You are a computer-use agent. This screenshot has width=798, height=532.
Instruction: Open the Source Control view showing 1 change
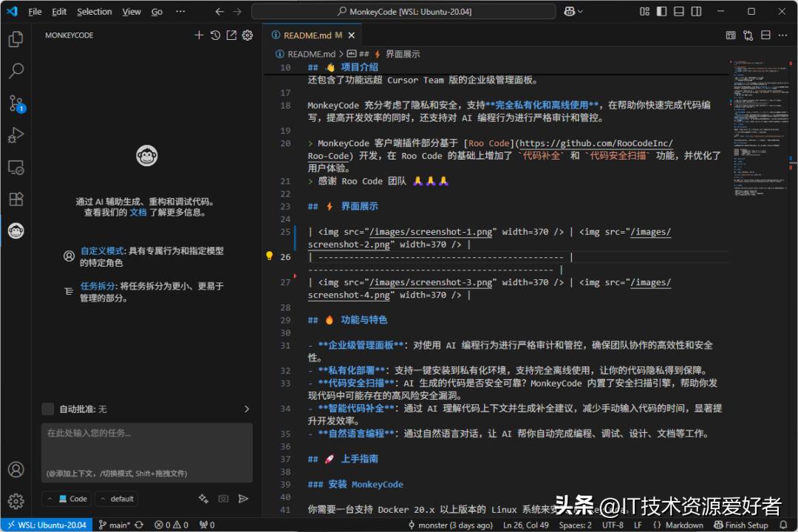tap(16, 103)
